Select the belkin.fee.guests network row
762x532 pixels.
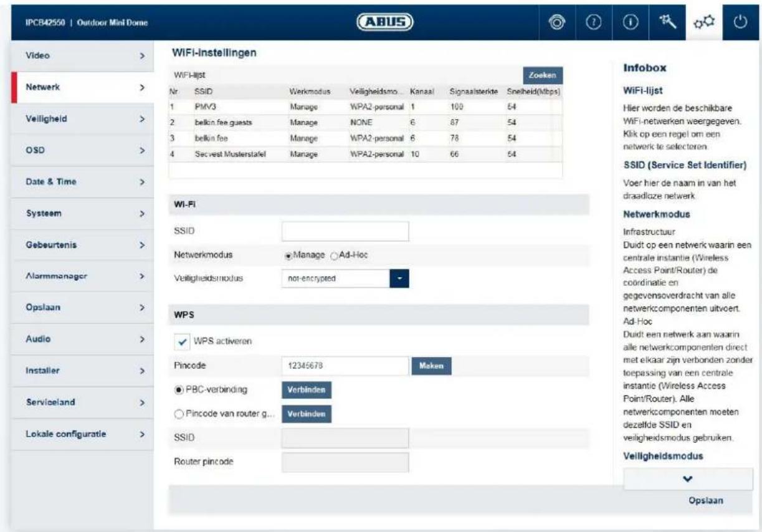coord(366,123)
